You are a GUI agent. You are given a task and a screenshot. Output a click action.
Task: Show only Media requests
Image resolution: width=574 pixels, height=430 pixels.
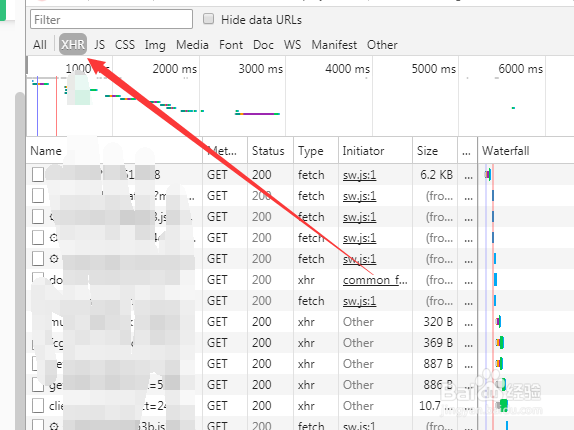(x=192, y=45)
